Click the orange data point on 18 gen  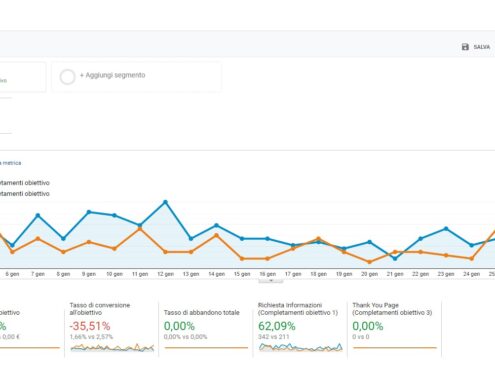click(318, 239)
